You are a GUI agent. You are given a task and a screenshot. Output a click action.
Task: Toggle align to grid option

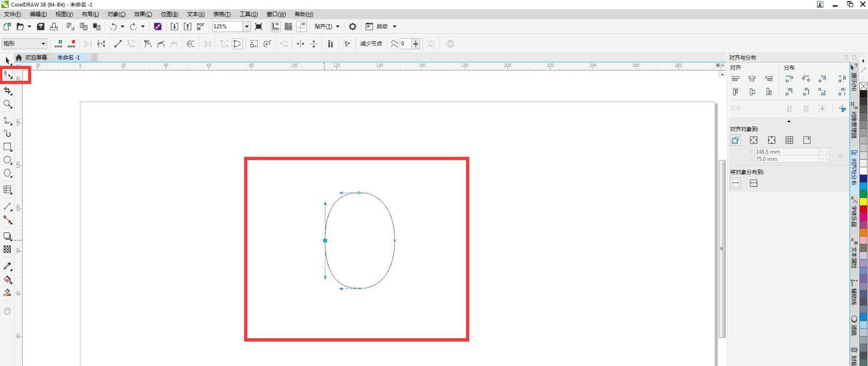point(789,140)
